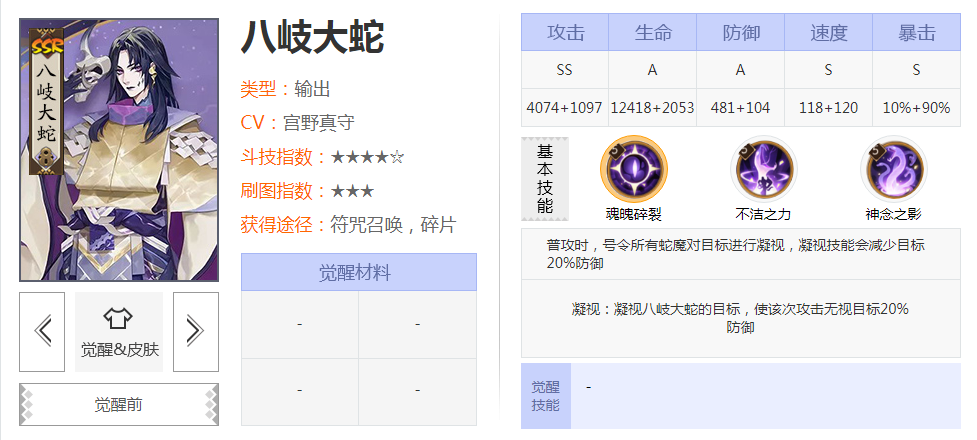Click the 普攻时 skill description text
This screenshot has height=440, width=977.
point(736,254)
